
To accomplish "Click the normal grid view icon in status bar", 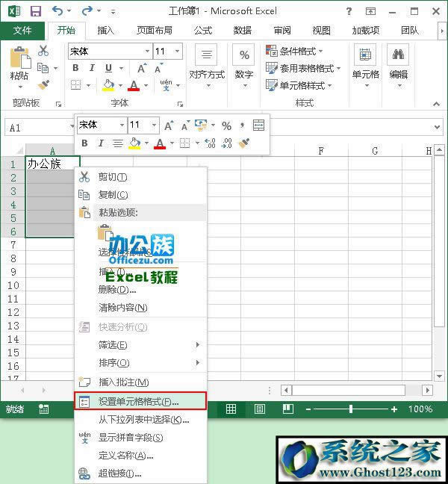I will (231, 409).
